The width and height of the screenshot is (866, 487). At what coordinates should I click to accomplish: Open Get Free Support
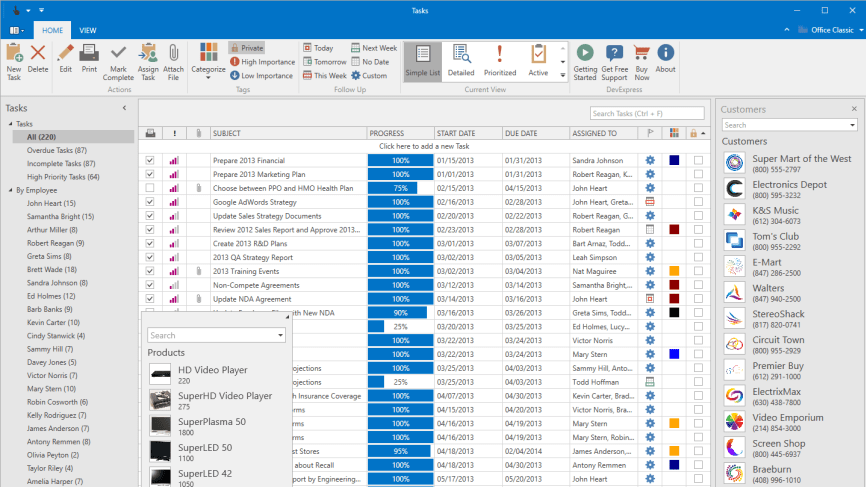tap(614, 62)
